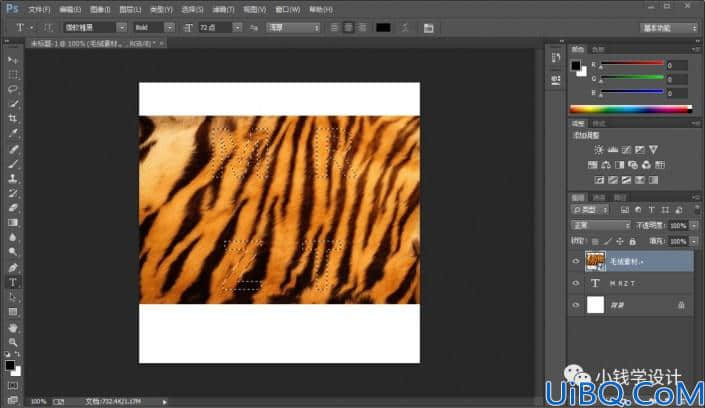
Task: Open the Layer menu
Action: pyautogui.click(x=130, y=9)
